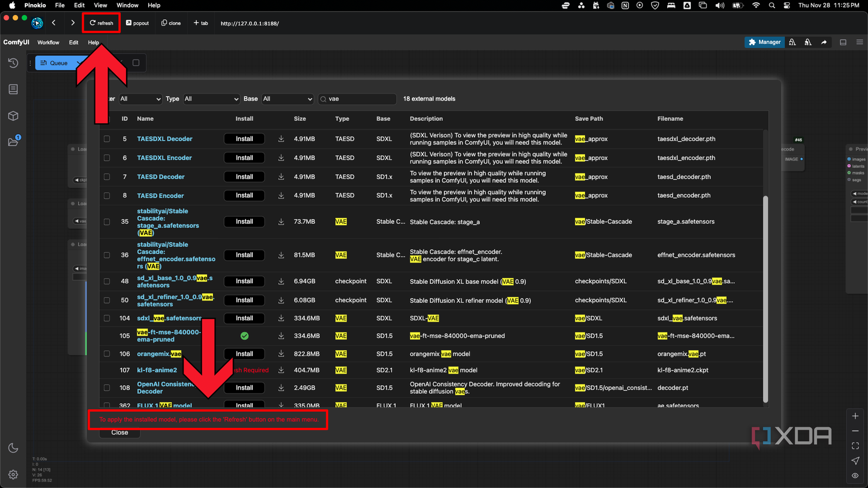Zoom in on canvas with plus icon
Image resolution: width=868 pixels, height=488 pixels.
point(855,416)
